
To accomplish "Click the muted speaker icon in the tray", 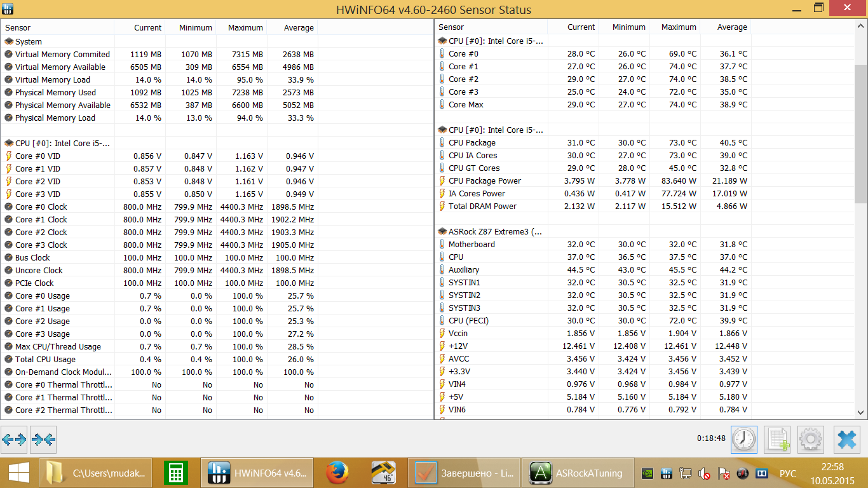I will pos(704,473).
